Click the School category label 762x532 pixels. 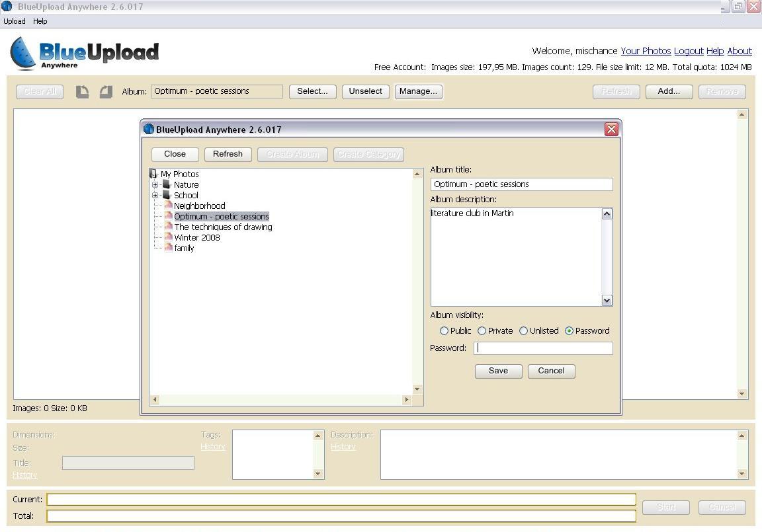(186, 196)
